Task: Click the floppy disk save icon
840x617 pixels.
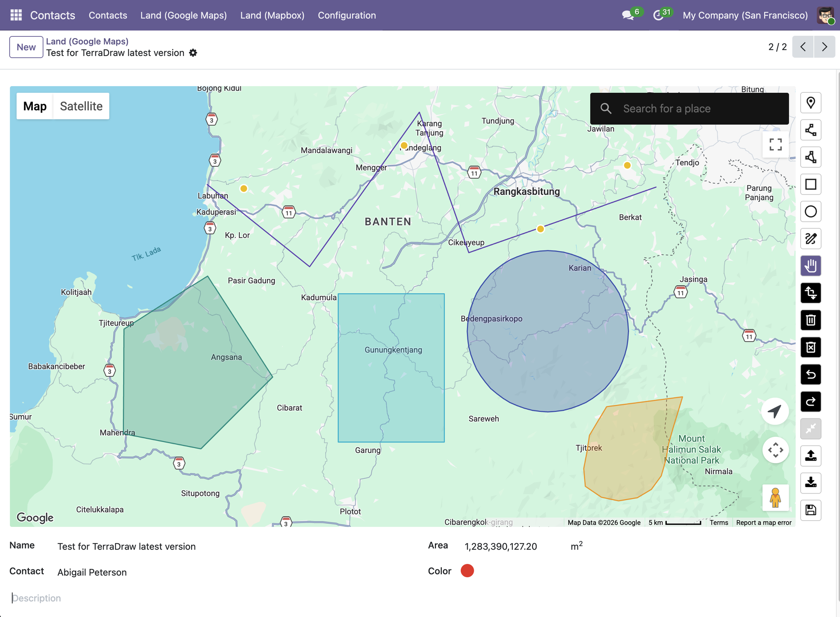Action: (x=811, y=510)
